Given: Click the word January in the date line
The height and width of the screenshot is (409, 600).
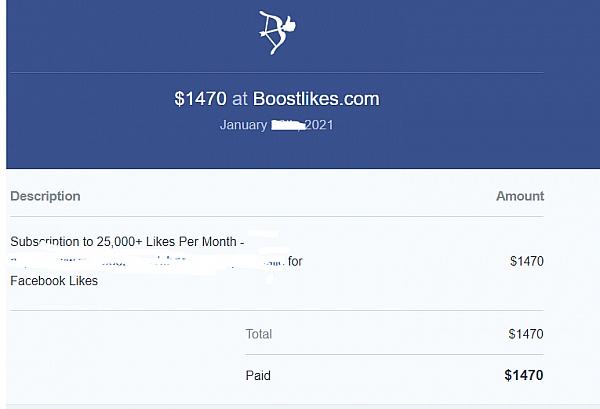Looking at the screenshot, I should 243,125.
